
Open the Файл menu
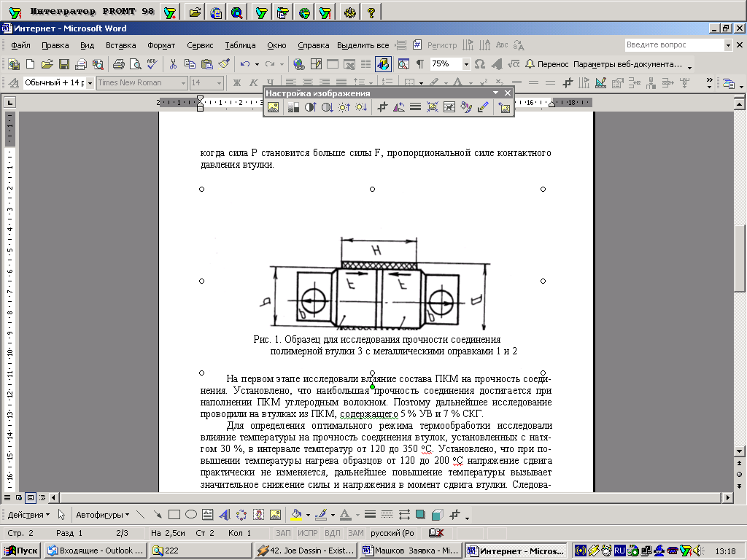pyautogui.click(x=20, y=45)
